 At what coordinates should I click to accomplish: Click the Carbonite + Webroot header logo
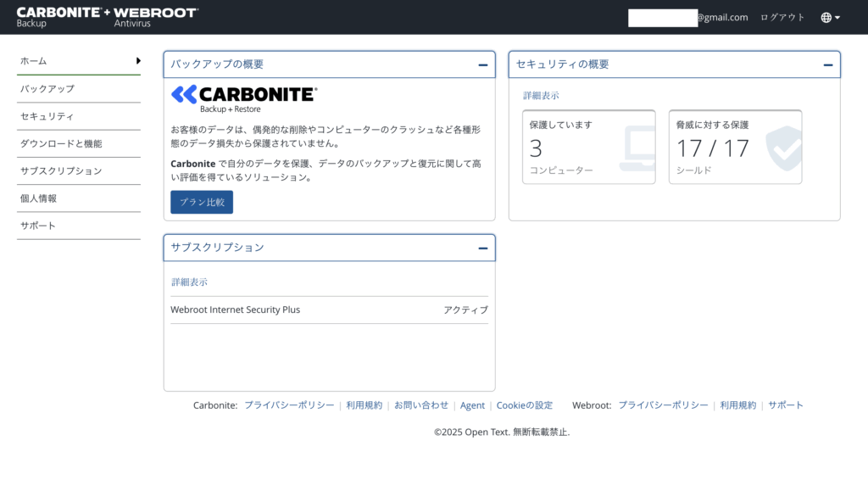pyautogui.click(x=108, y=17)
